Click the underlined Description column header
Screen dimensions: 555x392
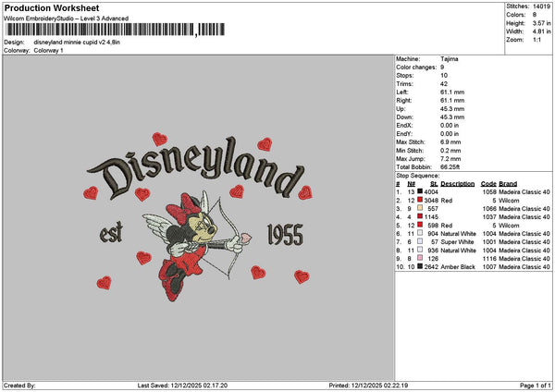coord(458,184)
